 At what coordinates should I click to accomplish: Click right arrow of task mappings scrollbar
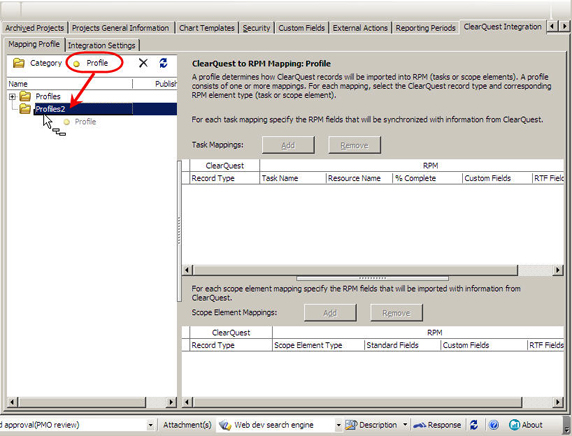[x=558, y=270]
